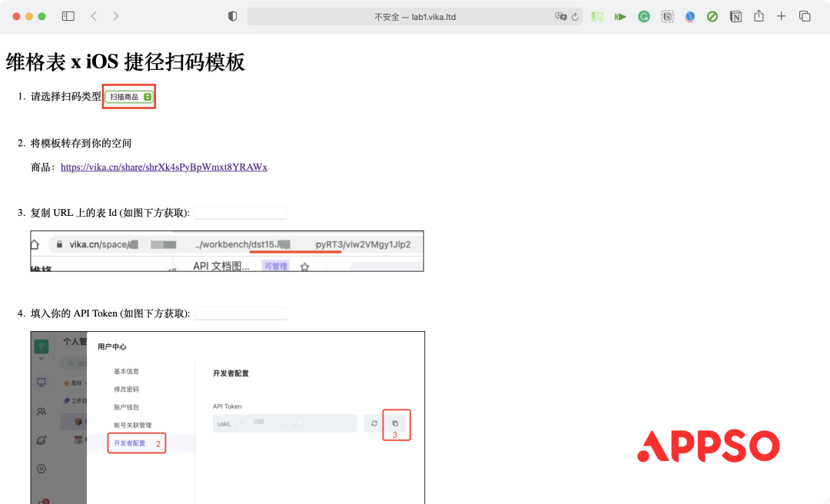Open the vika.cn share template link
This screenshot has height=504, width=830.
coord(164,167)
